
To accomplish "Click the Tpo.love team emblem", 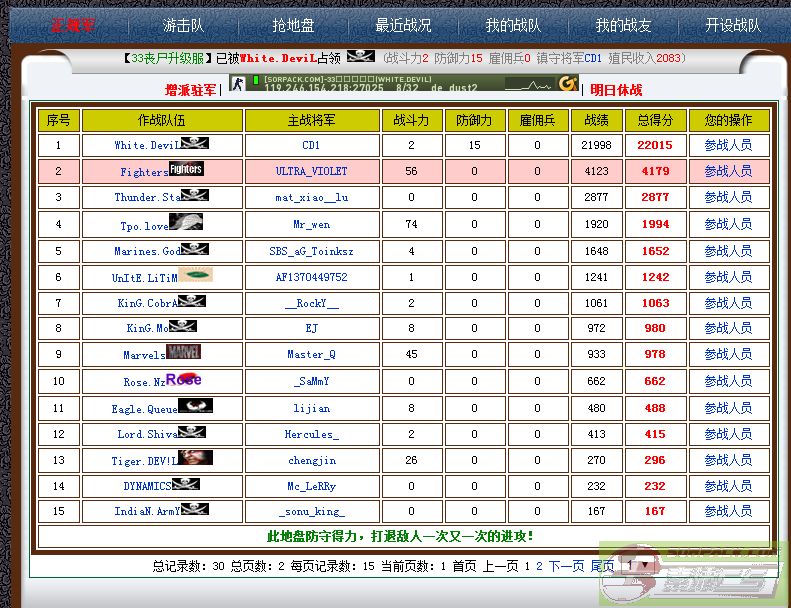I will point(186,222).
